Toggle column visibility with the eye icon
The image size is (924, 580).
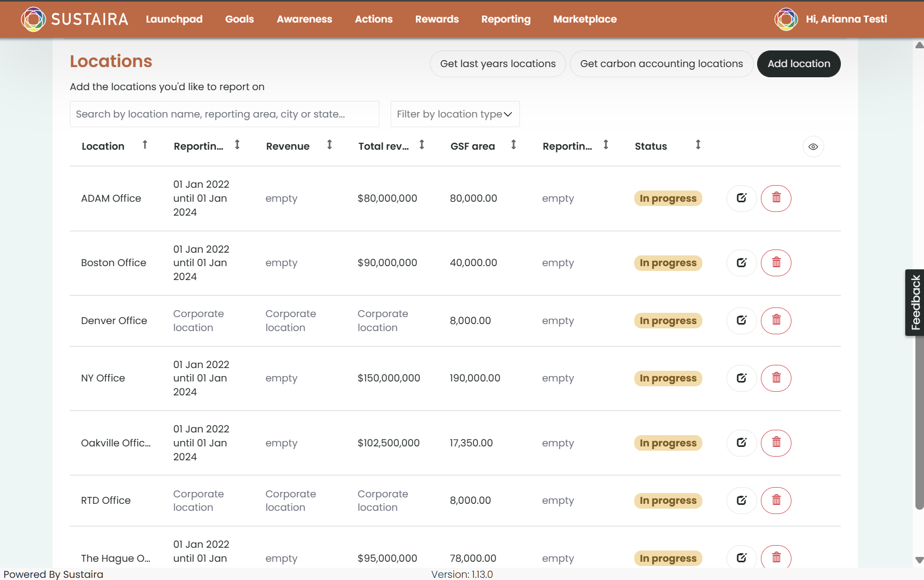[x=813, y=146]
